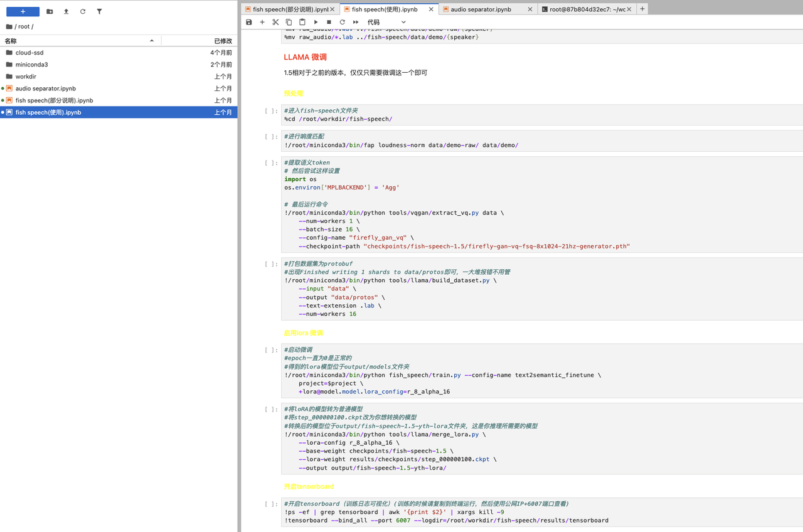Click the modified date of the miniconda3 row

coord(221,65)
